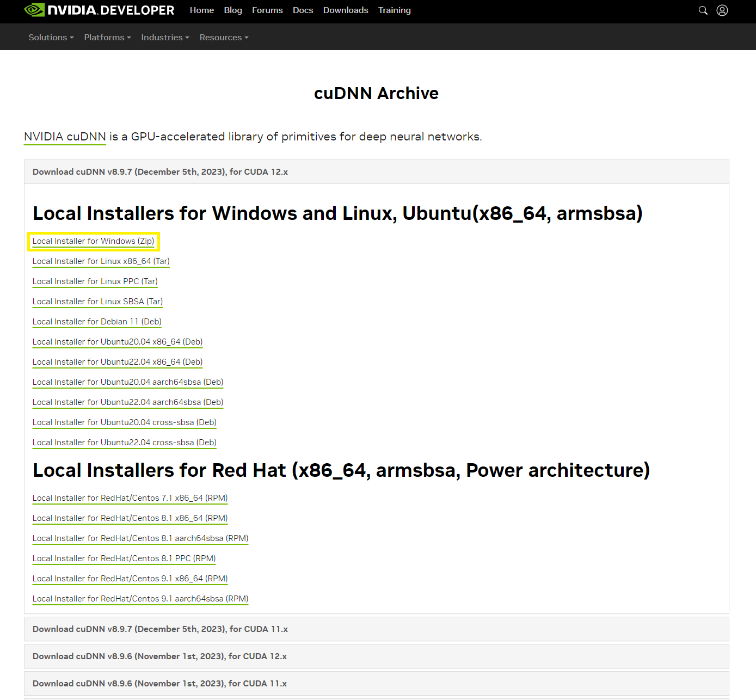
Task: Click the NVIDIA Developer logo
Action: 99,10
